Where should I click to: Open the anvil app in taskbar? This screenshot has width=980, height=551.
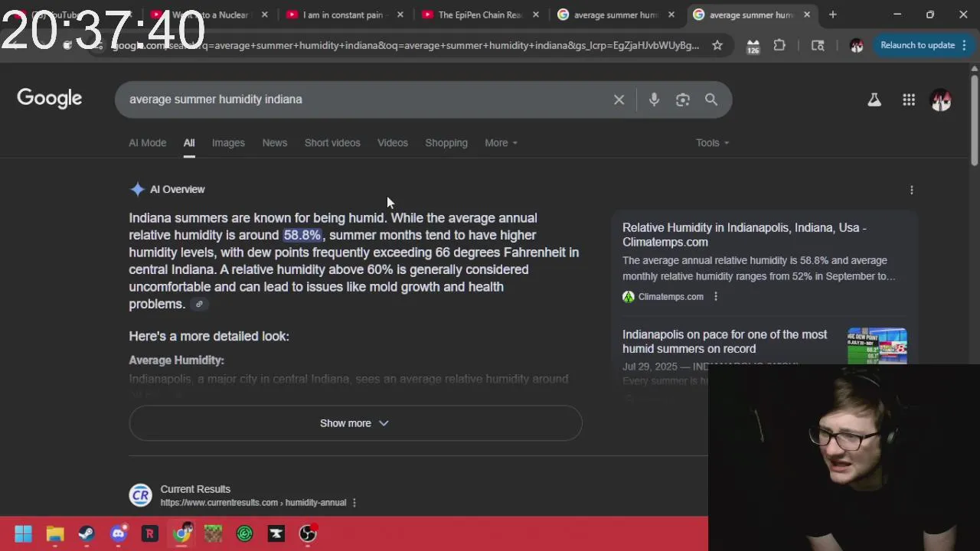click(276, 533)
